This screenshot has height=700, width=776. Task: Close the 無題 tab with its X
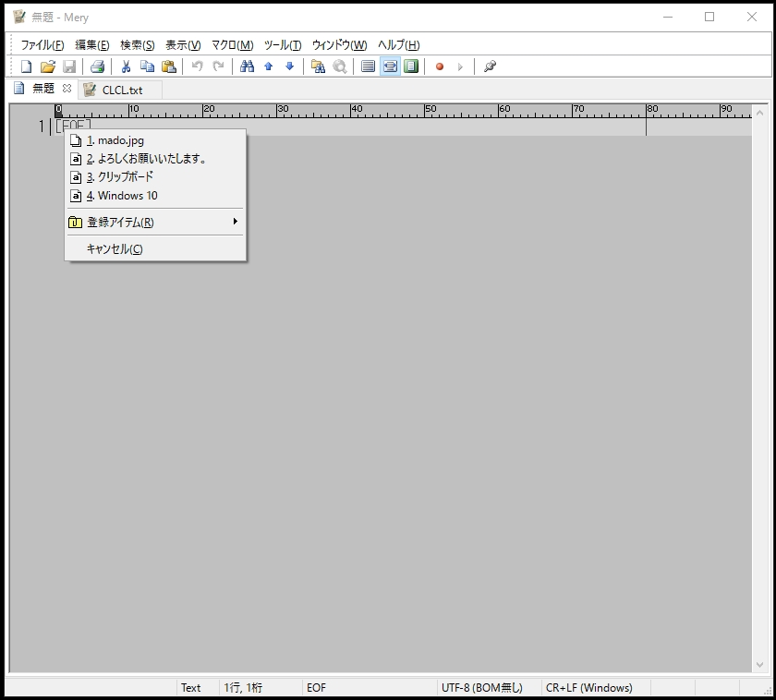67,88
